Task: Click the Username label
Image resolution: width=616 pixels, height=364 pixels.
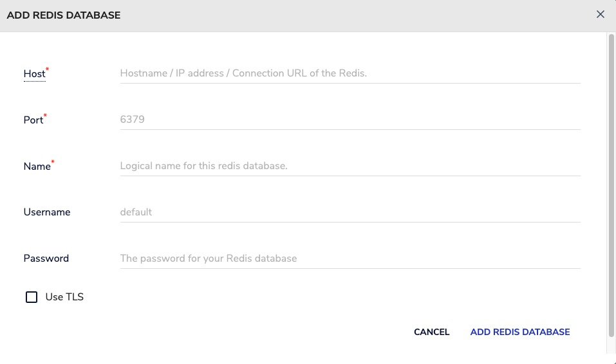Action: coord(47,212)
